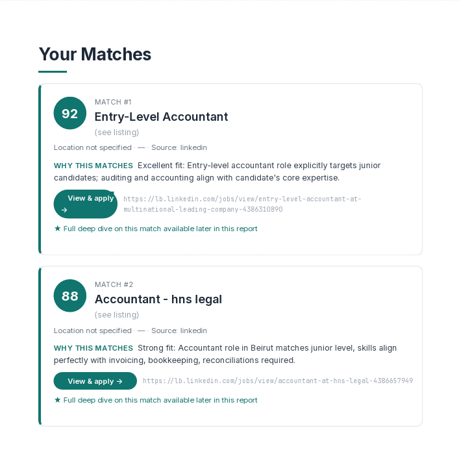Click (see listing) under Accountant - hns legal

pos(117,315)
